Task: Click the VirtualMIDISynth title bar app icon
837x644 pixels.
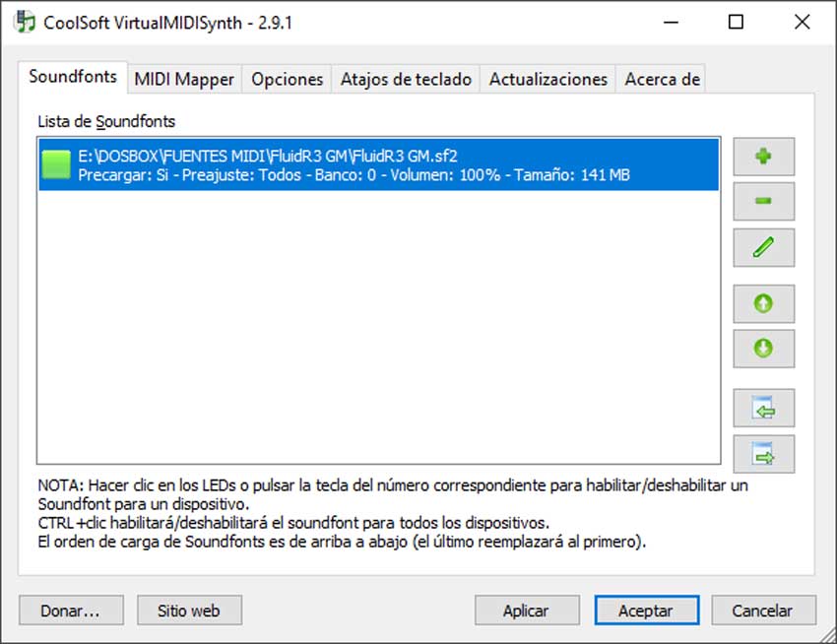Action: 24,22
